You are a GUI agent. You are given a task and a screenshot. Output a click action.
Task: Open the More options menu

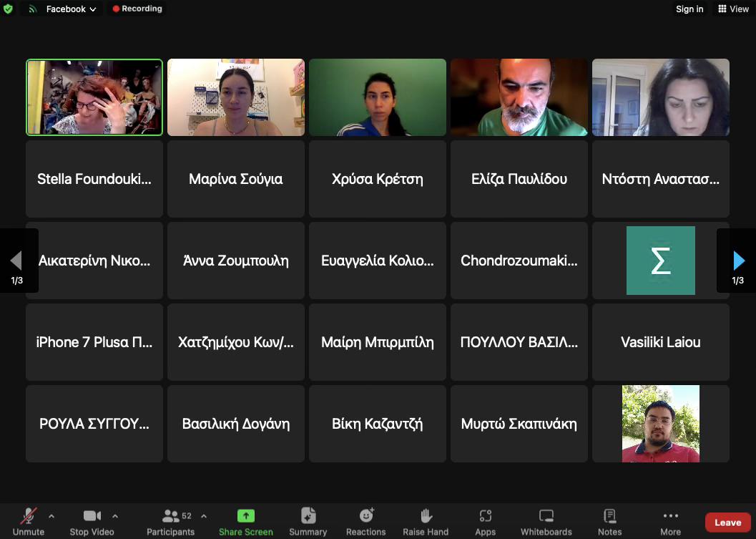[x=670, y=521]
